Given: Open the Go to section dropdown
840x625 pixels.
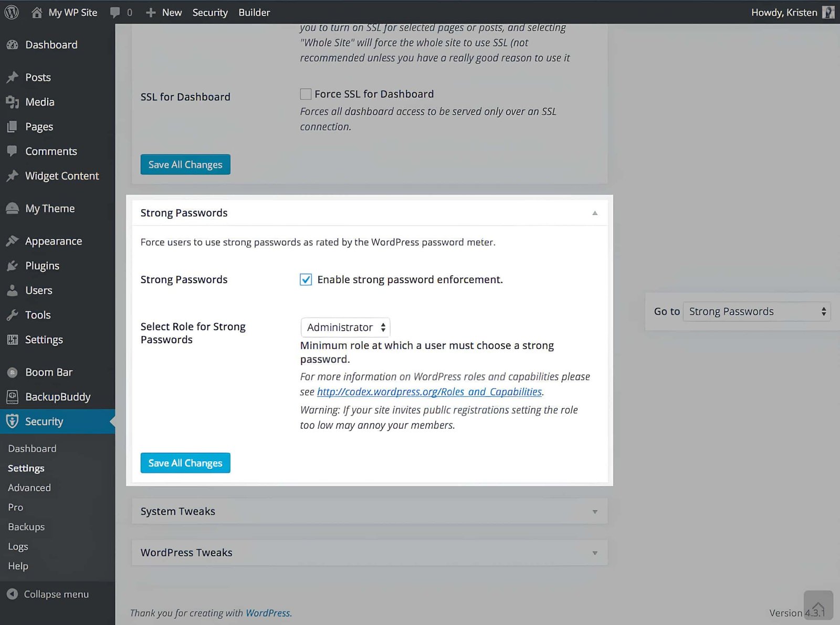Looking at the screenshot, I should [756, 311].
